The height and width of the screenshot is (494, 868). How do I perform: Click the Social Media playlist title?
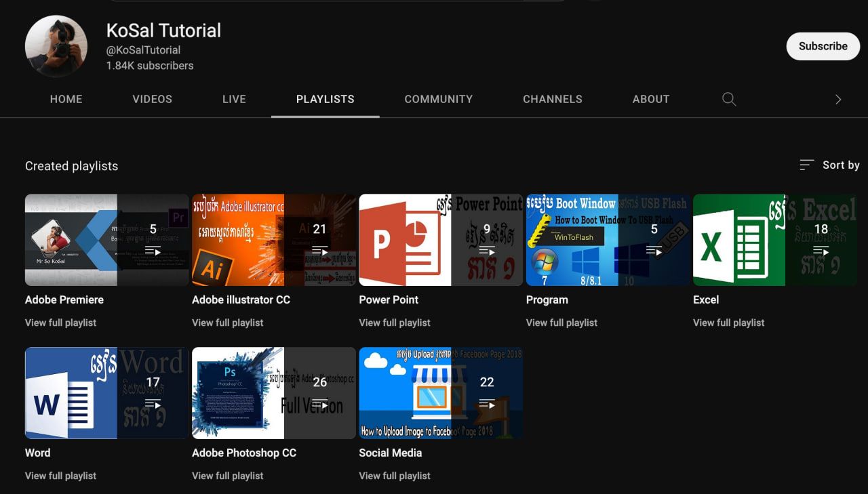(x=390, y=453)
